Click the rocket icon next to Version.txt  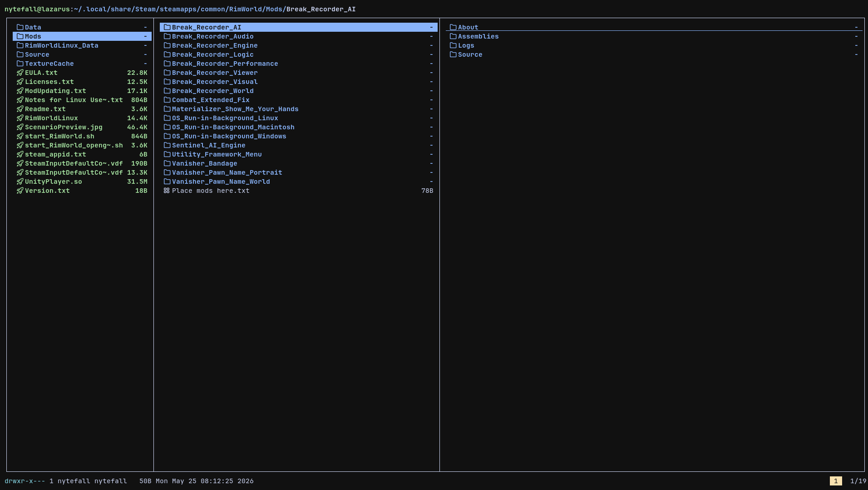[x=20, y=191]
